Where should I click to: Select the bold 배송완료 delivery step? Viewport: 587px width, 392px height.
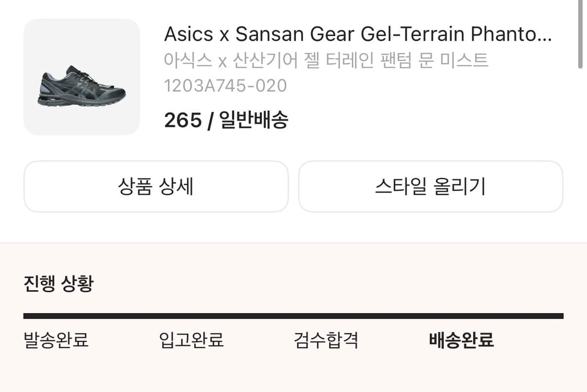click(x=461, y=340)
